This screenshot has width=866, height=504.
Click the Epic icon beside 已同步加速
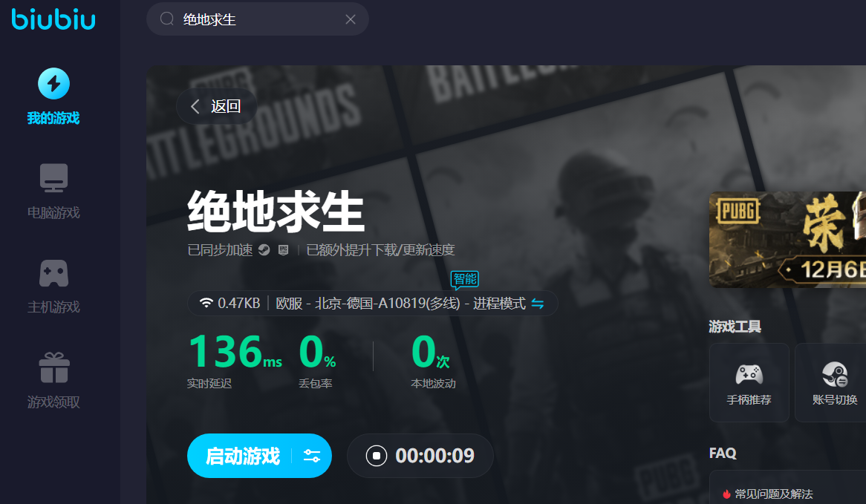[283, 250]
